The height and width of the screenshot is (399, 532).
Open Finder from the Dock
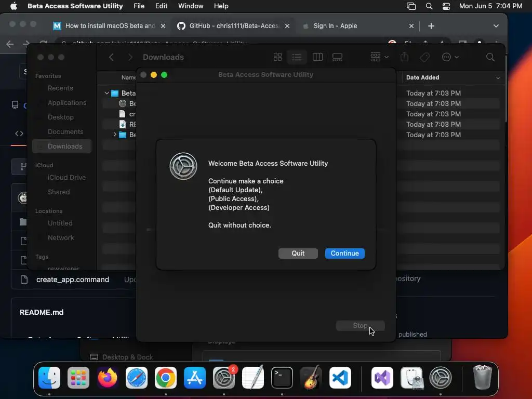point(49,378)
